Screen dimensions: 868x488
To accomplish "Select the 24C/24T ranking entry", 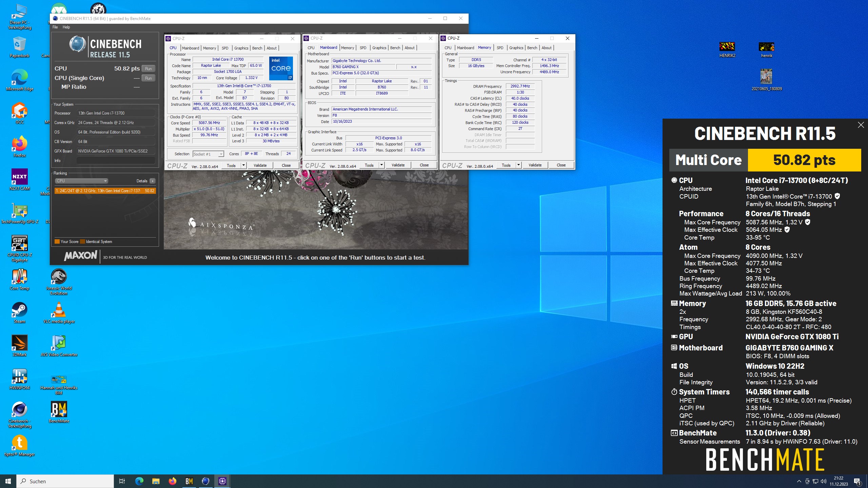I will pos(105,191).
